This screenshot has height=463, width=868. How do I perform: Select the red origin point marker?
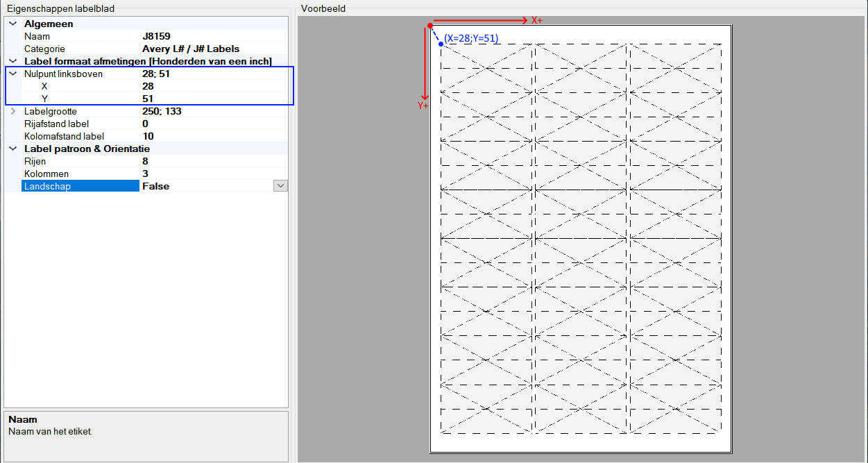(x=432, y=24)
